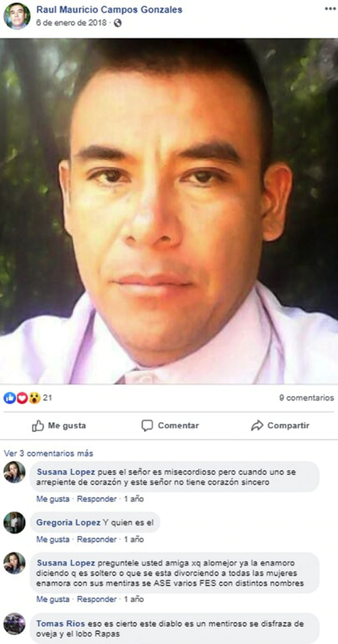This screenshot has height=644, width=338.
Task: Open the 9 comentarios link
Action: tap(306, 397)
